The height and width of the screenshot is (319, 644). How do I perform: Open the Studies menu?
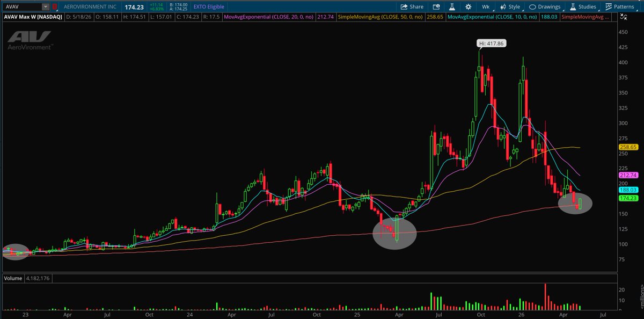pos(584,7)
